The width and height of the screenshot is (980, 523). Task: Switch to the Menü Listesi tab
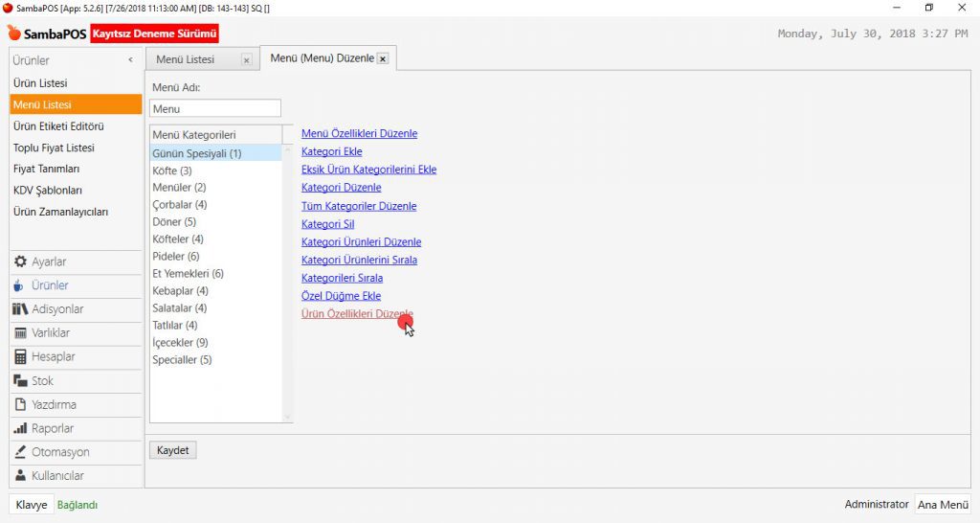185,59
